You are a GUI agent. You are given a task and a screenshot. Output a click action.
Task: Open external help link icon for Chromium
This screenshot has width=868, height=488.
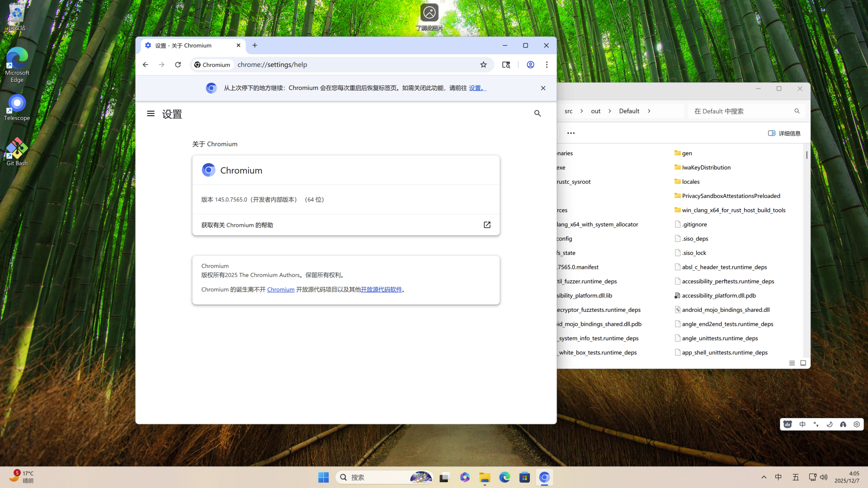(487, 225)
